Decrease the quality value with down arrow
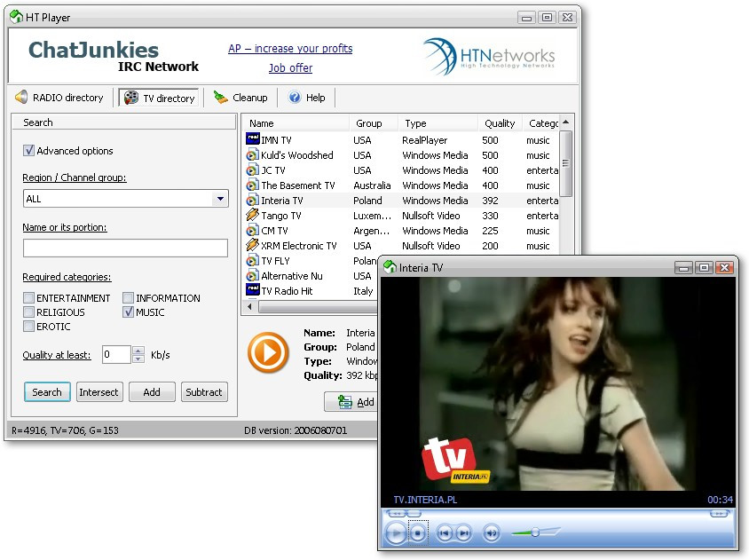This screenshot has height=560, width=749. pyautogui.click(x=138, y=359)
